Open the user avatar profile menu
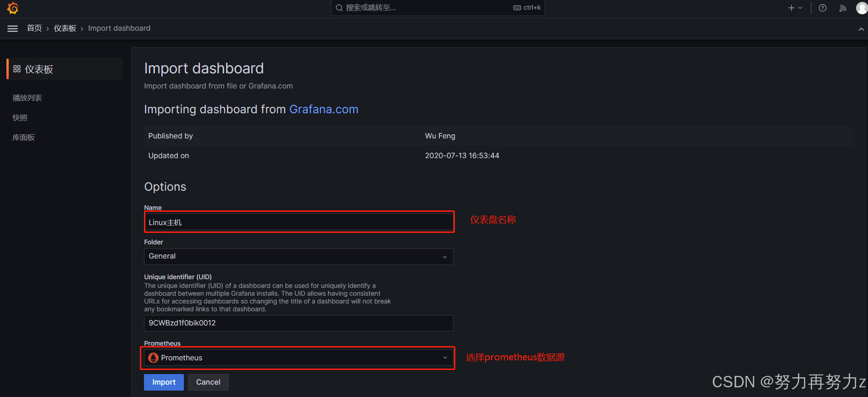 click(x=862, y=8)
